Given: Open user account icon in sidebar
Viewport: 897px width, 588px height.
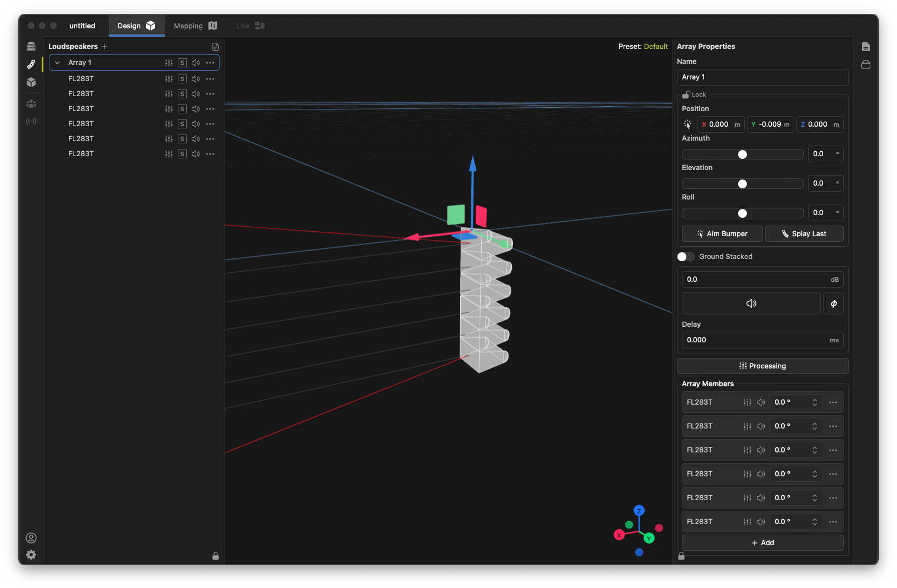Looking at the screenshot, I should point(31,537).
